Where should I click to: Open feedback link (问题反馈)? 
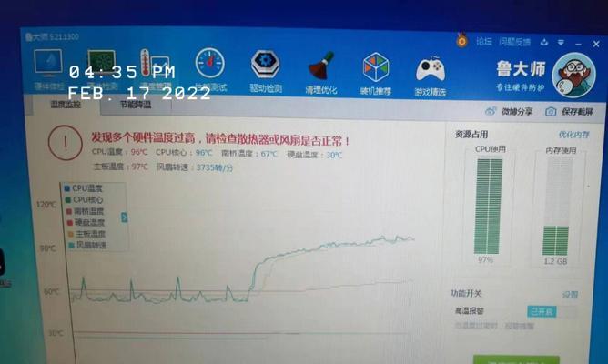point(515,42)
